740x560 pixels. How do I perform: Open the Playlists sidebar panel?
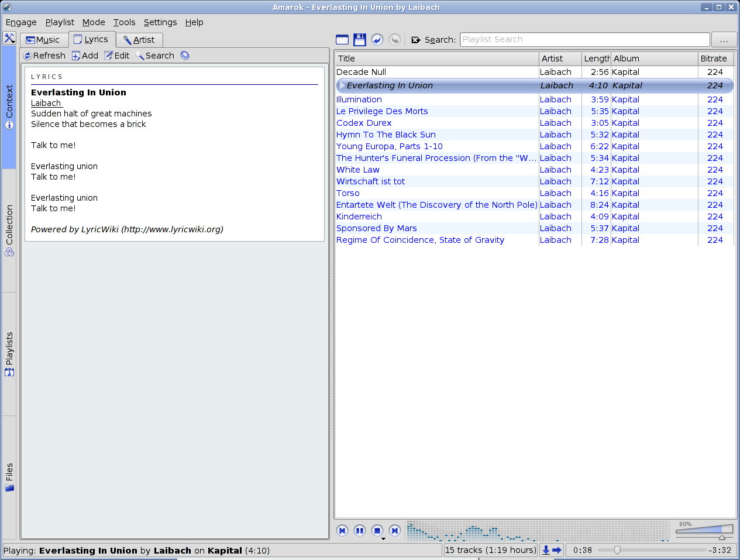(x=9, y=354)
